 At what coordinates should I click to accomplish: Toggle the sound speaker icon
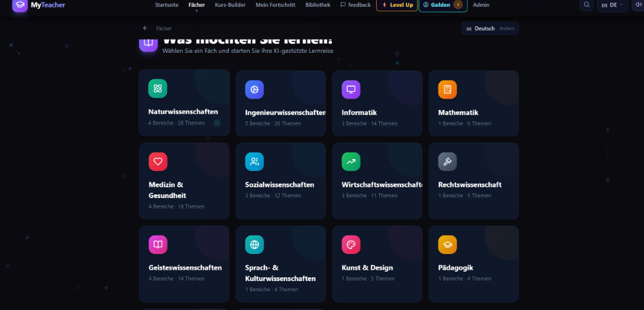click(638, 4)
